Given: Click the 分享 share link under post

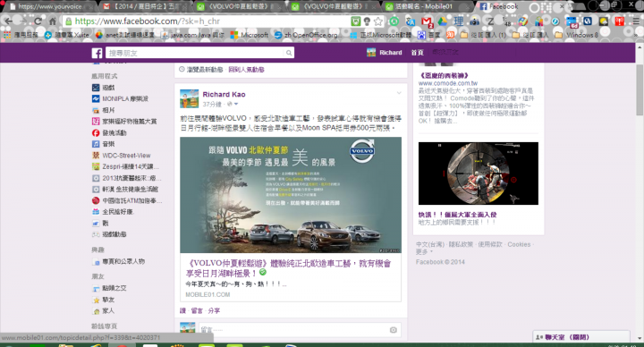Looking at the screenshot, I should 214,311.
